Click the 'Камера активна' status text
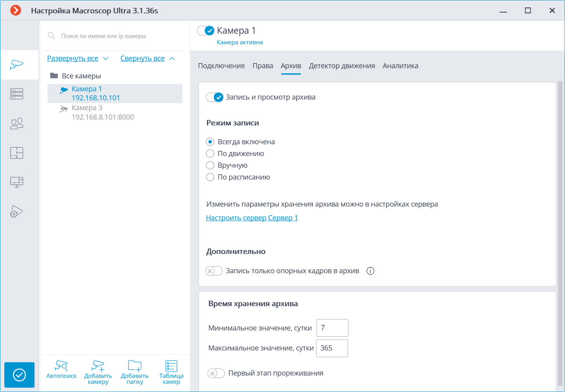Screen dimensions: 565x392 pyautogui.click(x=240, y=42)
